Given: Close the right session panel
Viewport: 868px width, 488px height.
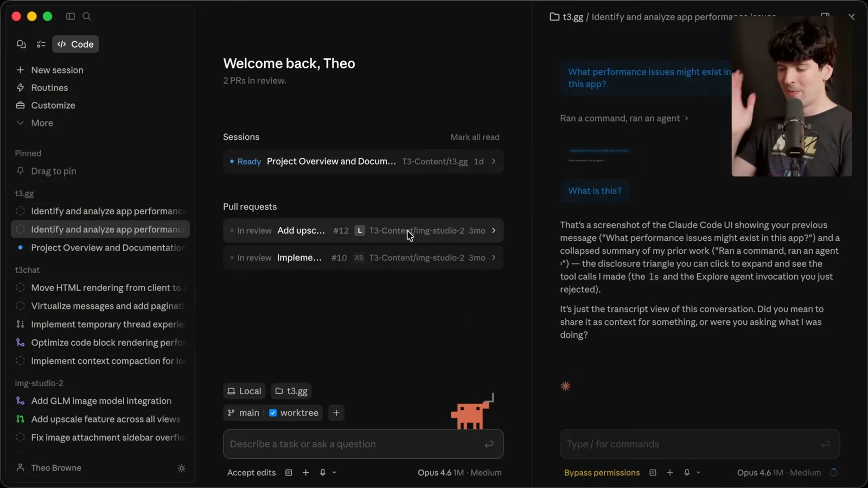Looking at the screenshot, I should click(x=852, y=17).
